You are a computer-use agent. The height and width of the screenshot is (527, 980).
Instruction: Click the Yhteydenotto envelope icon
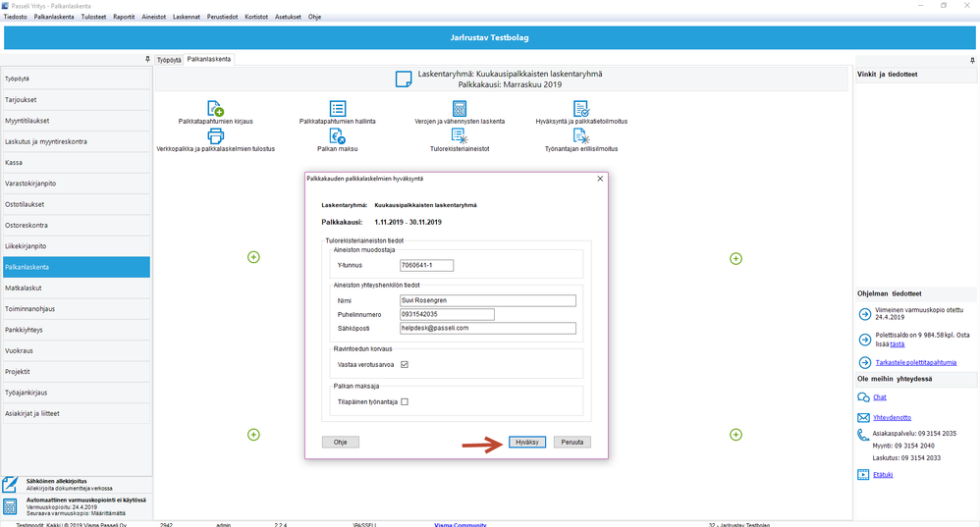[x=863, y=418]
